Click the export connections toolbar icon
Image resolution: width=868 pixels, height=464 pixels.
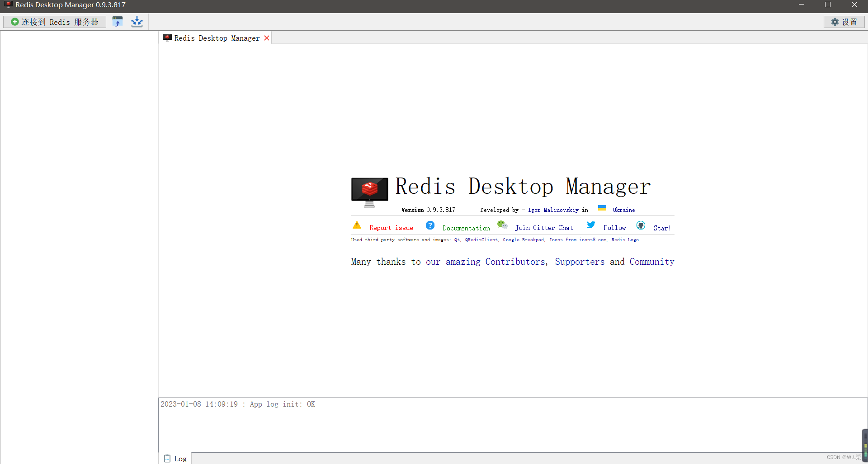click(137, 22)
